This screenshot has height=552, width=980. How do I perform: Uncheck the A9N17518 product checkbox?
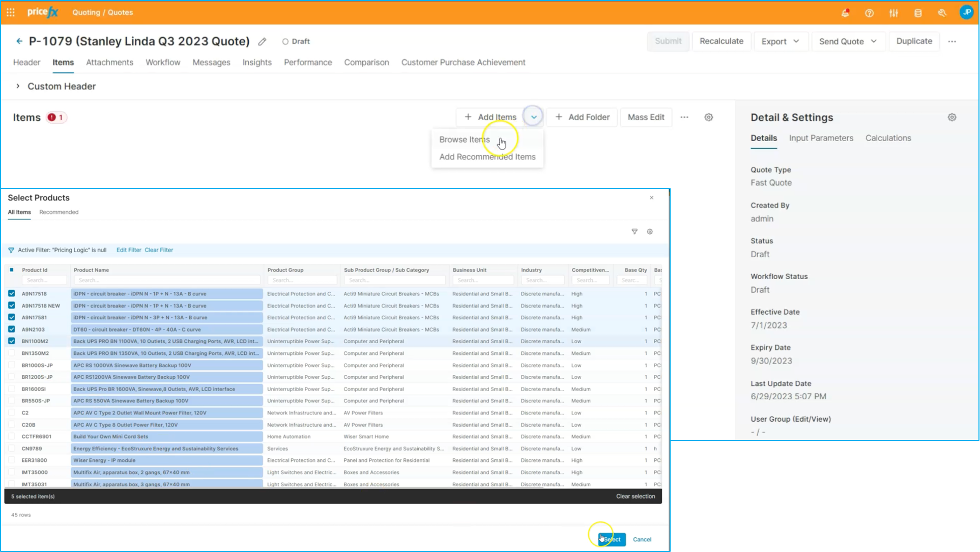click(x=12, y=294)
